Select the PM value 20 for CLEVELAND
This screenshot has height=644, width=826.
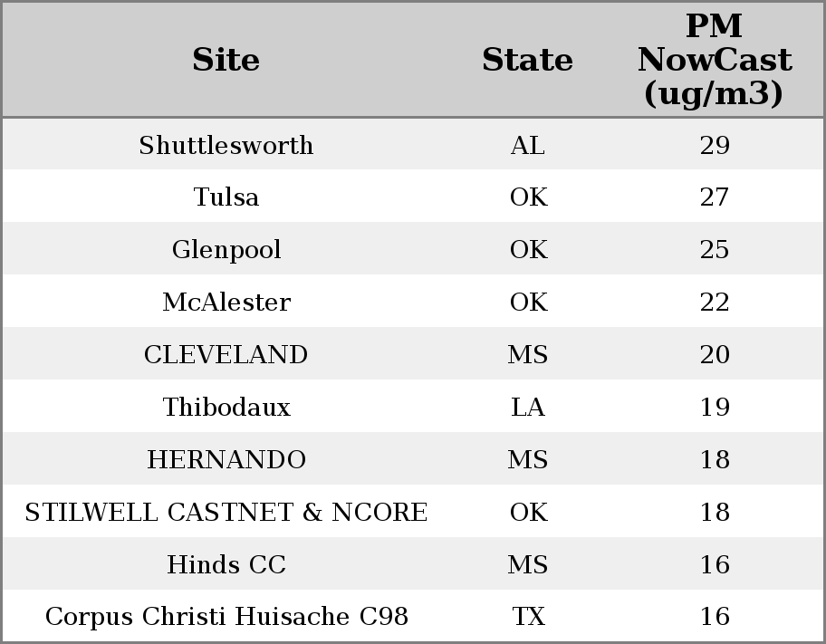click(715, 354)
